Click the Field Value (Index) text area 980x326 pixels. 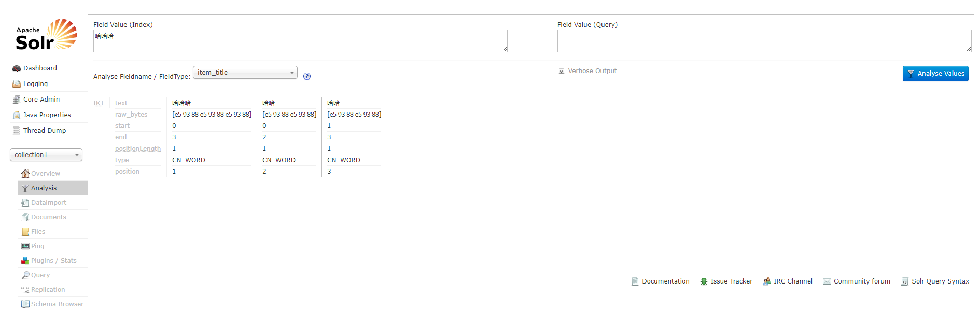[x=300, y=41]
